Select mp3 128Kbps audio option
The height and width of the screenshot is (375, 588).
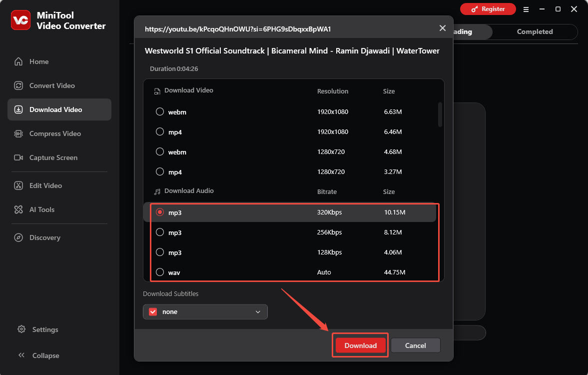(160, 252)
